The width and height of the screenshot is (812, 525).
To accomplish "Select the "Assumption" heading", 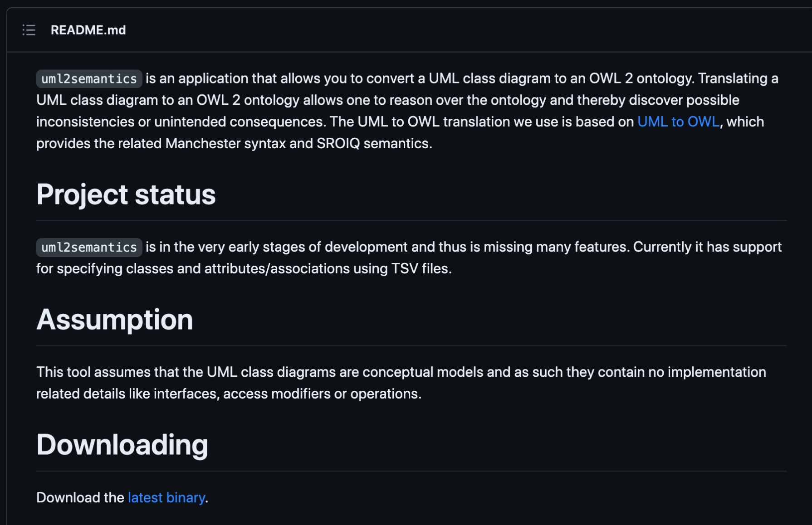I will (x=114, y=320).
